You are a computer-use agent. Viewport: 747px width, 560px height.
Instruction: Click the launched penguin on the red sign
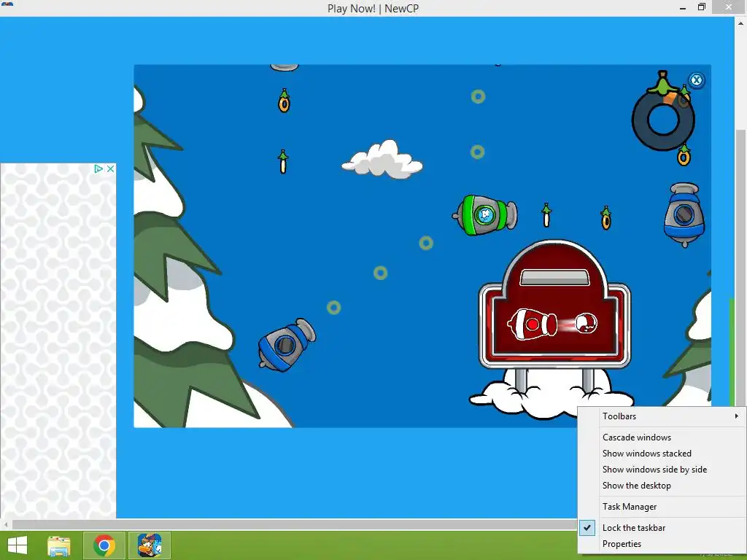click(586, 323)
